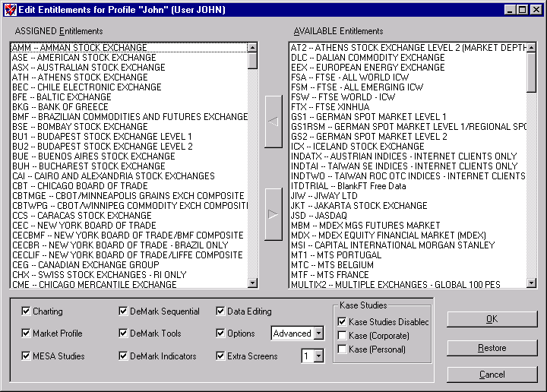This screenshot has width=547, height=392.
Task: Select CME -- CHICAGO MERCANTILE EXCHANGE
Action: click(x=129, y=284)
